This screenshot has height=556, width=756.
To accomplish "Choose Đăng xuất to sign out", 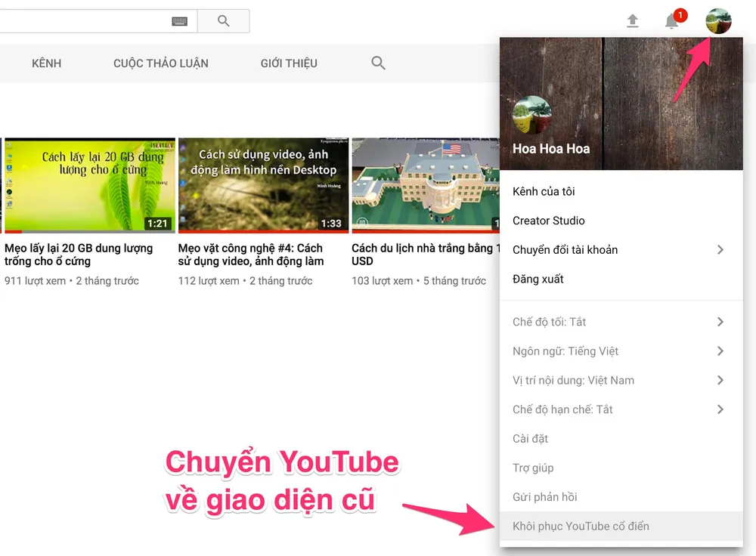I will pyautogui.click(x=621, y=279).
